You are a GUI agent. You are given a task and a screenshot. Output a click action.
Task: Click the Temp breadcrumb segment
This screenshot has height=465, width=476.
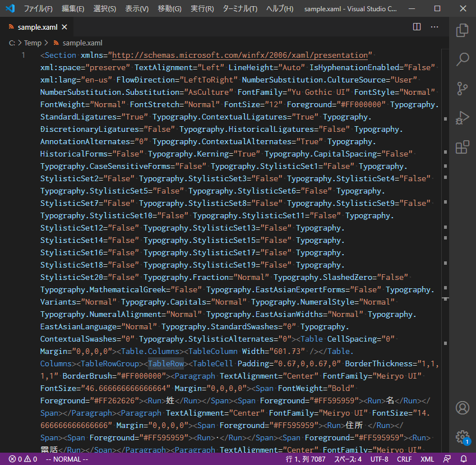(33, 43)
